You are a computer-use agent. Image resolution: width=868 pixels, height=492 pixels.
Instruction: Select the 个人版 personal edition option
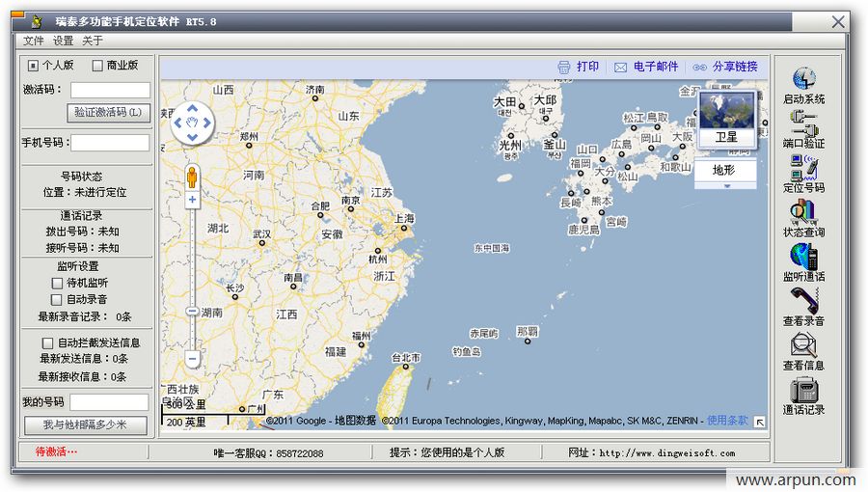tap(34, 66)
